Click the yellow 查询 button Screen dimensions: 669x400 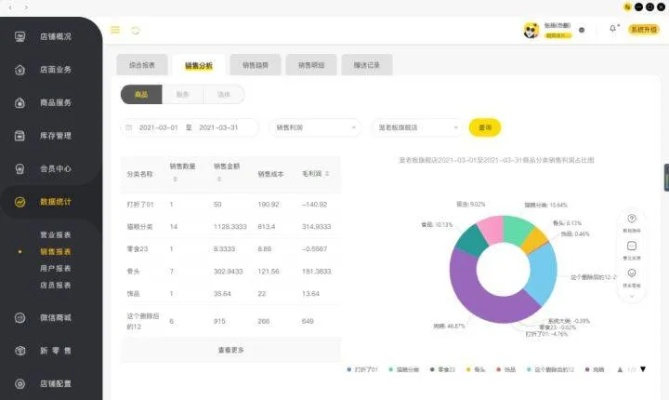point(485,128)
